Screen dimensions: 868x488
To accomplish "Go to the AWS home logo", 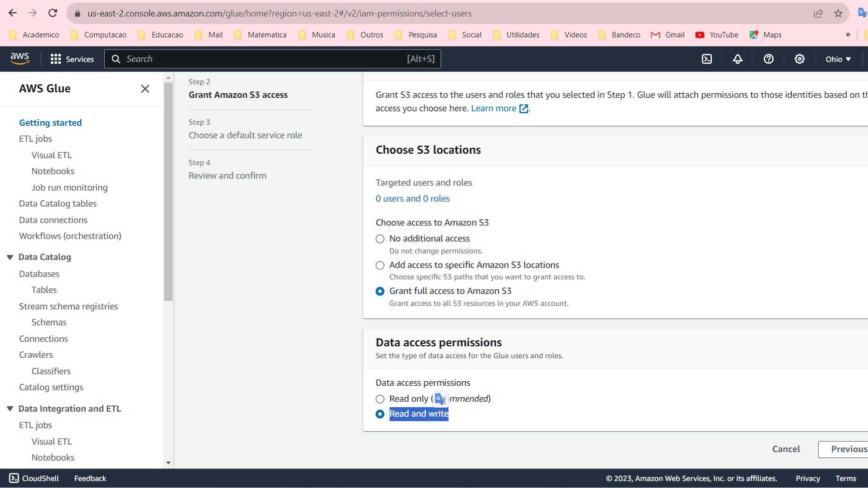I will (x=20, y=58).
